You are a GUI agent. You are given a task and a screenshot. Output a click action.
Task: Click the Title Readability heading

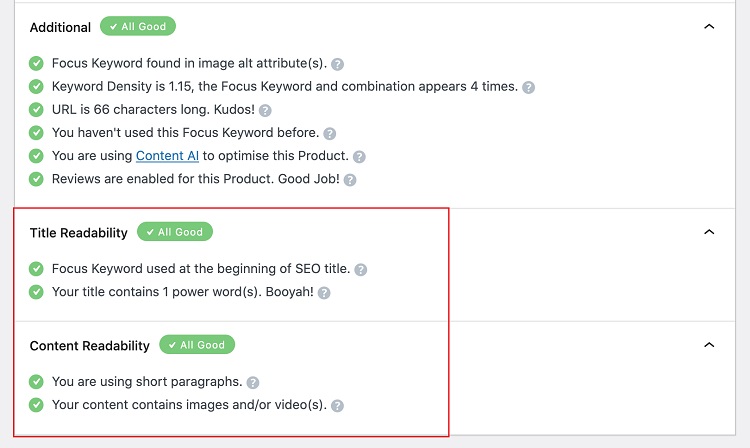point(79,233)
